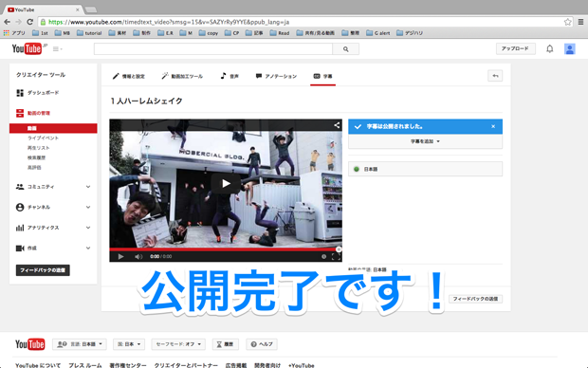This screenshot has height=368, width=588.
Task: Open the notifications bell
Action: point(549,48)
